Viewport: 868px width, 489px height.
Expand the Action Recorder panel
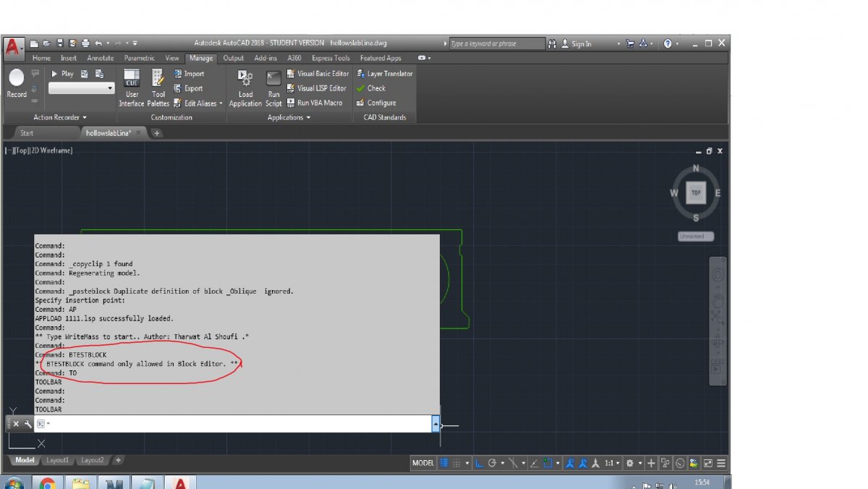coord(60,117)
